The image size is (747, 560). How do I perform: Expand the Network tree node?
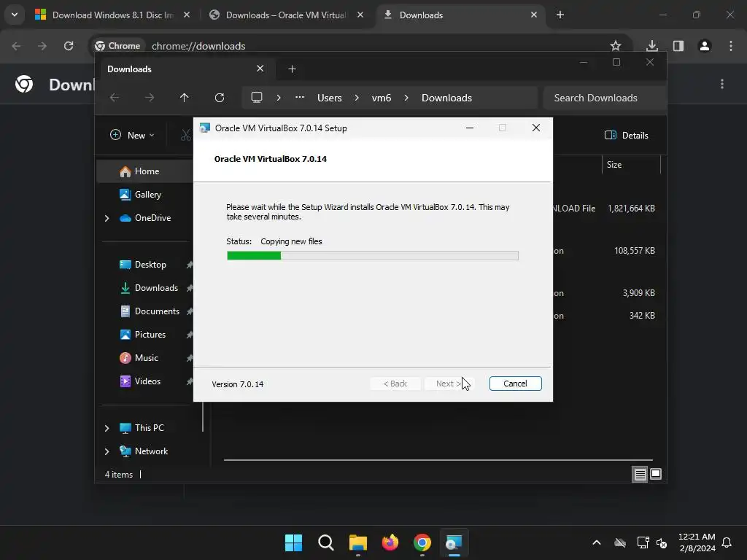107,451
